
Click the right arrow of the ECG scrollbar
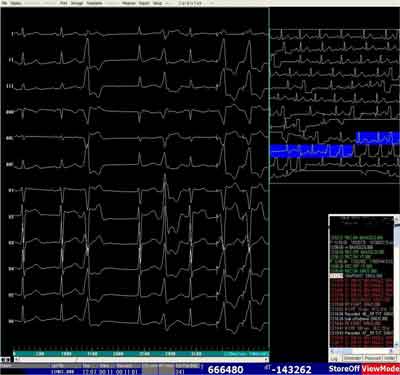coord(266,359)
